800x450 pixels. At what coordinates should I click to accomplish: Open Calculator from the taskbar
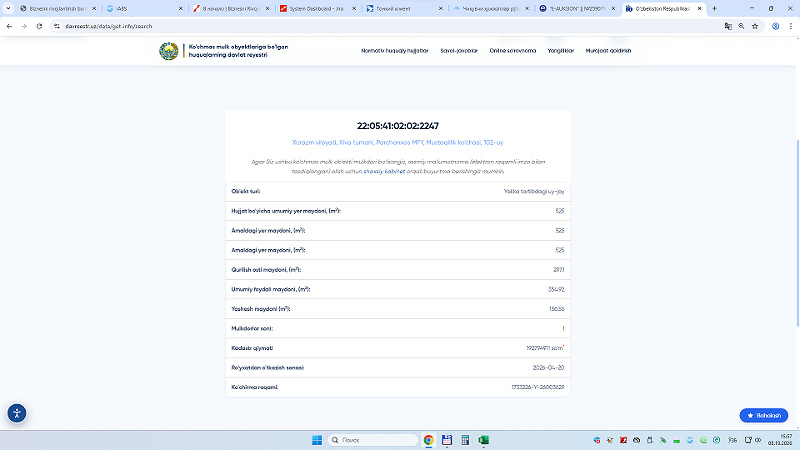pos(465,440)
